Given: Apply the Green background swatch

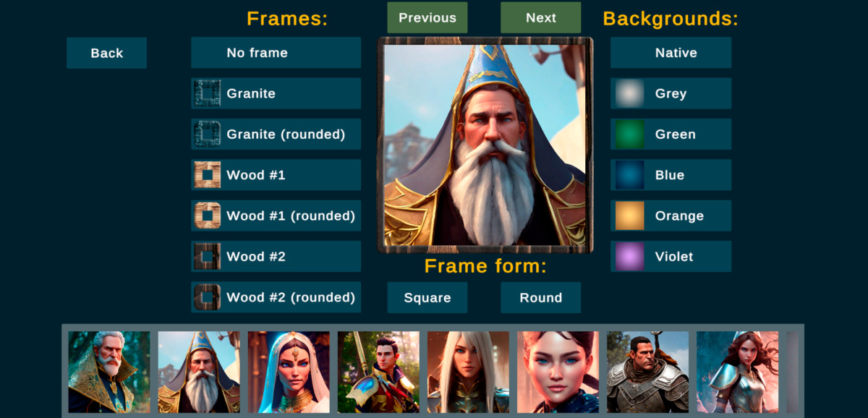Looking at the screenshot, I should coord(629,134).
